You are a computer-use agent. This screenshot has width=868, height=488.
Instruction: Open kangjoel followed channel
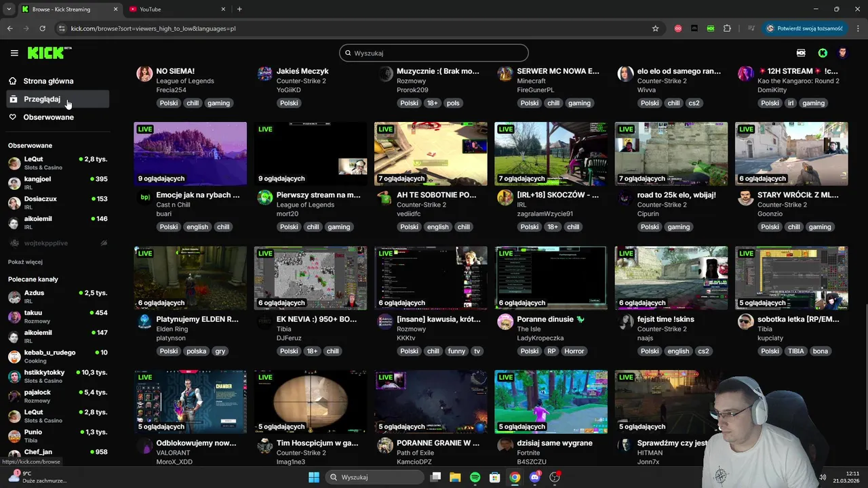point(58,183)
